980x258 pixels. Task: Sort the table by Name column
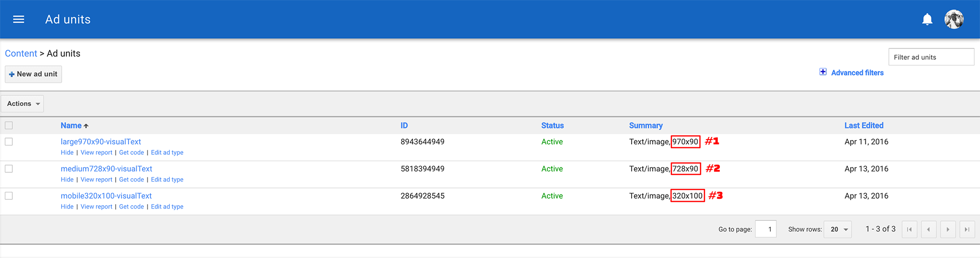pos(71,125)
